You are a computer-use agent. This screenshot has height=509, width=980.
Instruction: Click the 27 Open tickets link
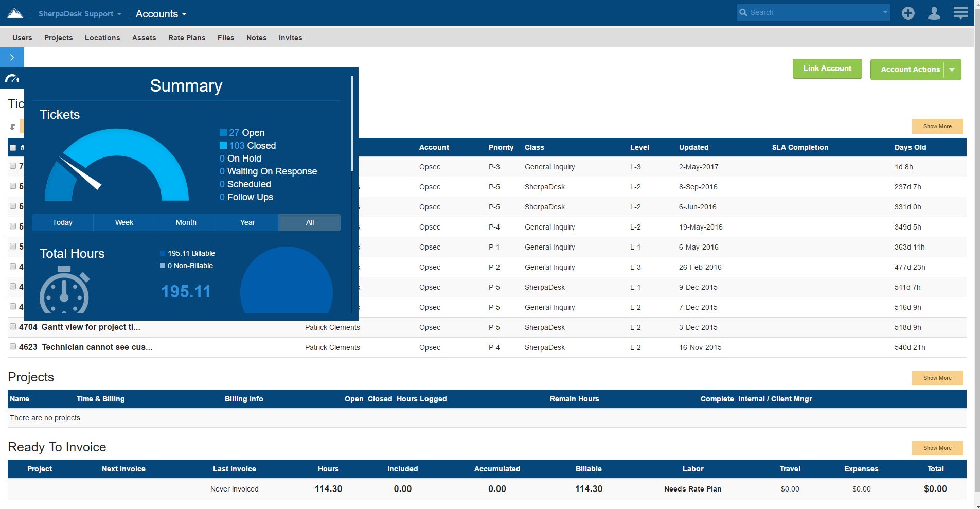coord(246,133)
